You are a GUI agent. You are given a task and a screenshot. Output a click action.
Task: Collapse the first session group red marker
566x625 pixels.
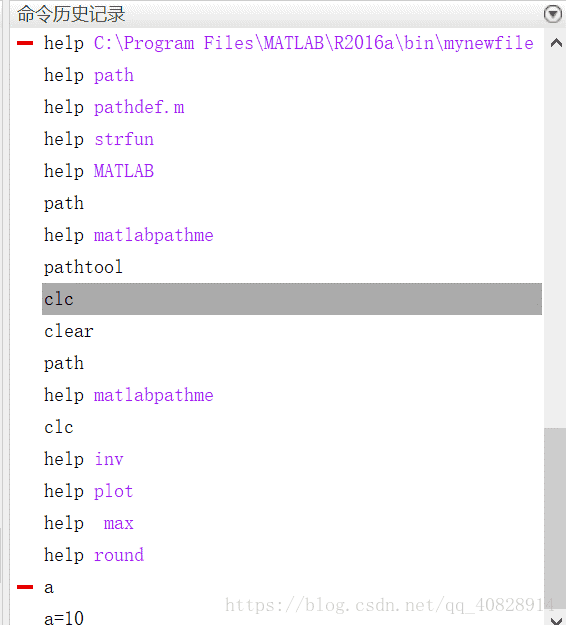tap(25, 43)
